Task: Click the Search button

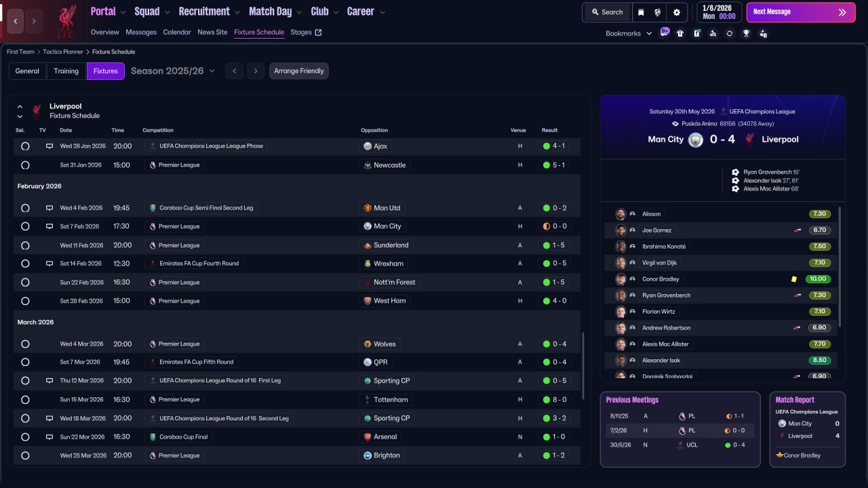Action: 607,12
